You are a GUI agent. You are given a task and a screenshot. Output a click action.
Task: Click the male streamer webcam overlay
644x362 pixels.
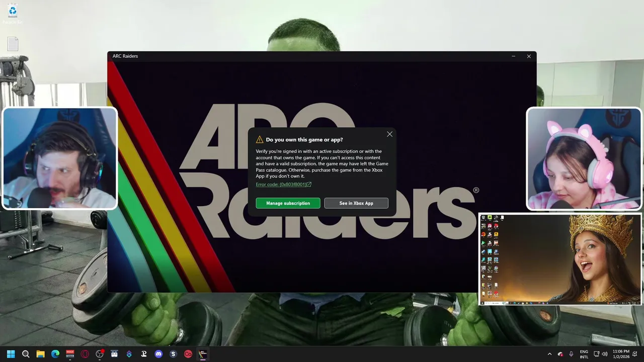[x=60, y=158]
